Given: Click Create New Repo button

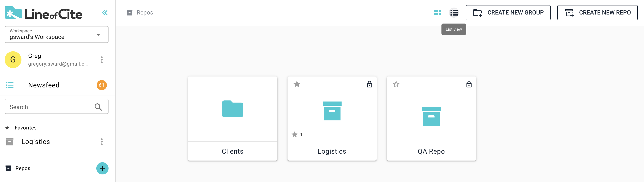Looking at the screenshot, I should [x=597, y=12].
